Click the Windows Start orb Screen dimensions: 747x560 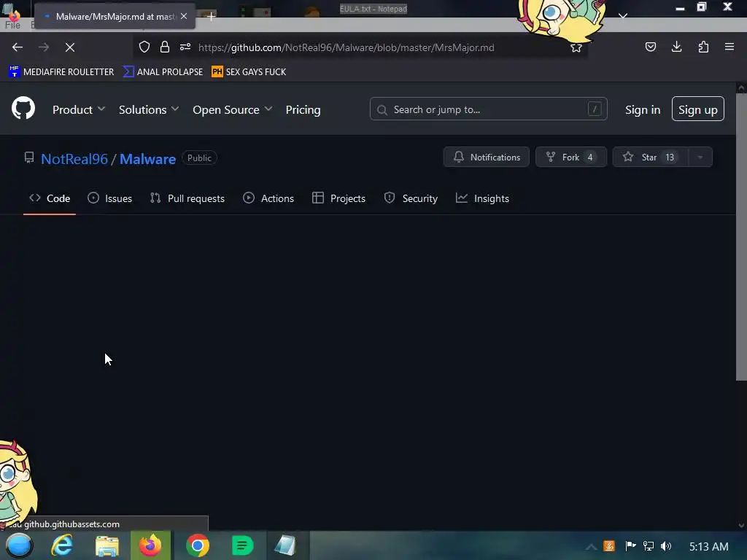click(x=19, y=545)
